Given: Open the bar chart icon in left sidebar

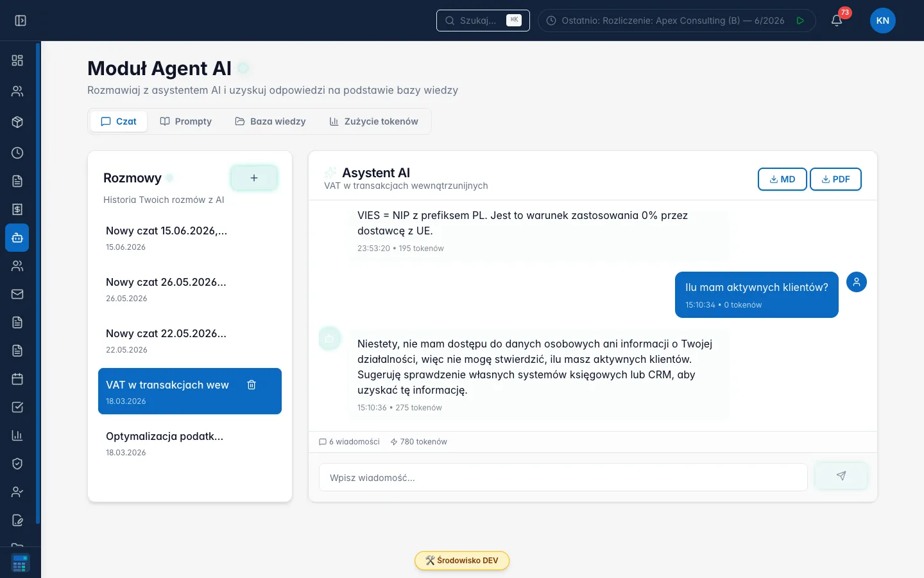Looking at the screenshot, I should [17, 435].
